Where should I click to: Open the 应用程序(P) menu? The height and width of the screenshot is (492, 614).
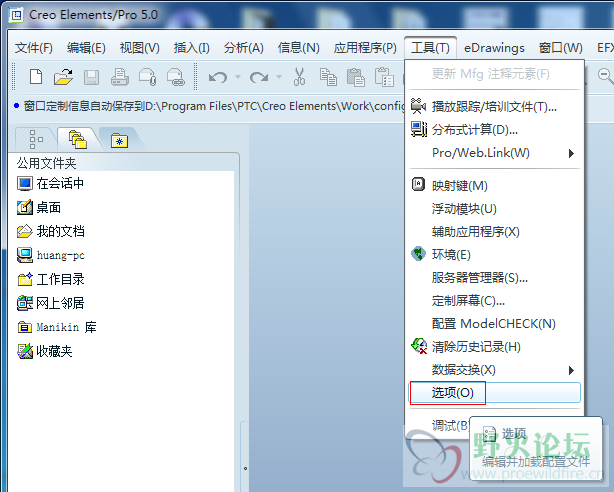coord(365,48)
